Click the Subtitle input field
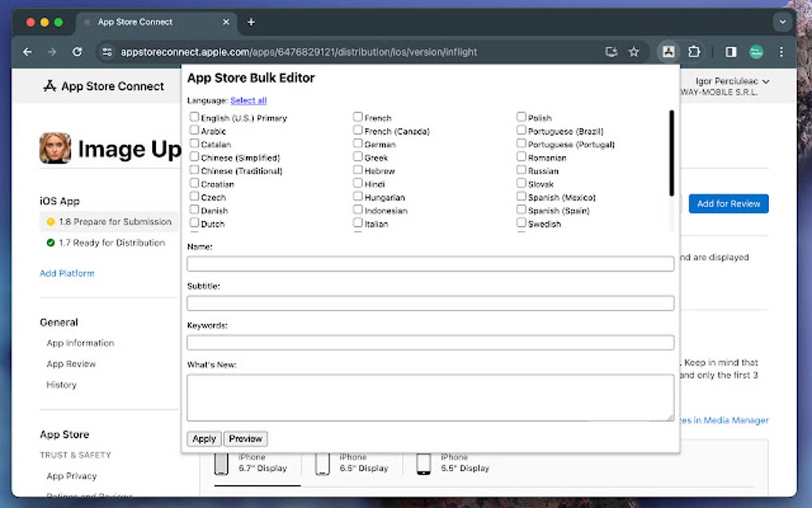The width and height of the screenshot is (812, 508). (x=431, y=303)
